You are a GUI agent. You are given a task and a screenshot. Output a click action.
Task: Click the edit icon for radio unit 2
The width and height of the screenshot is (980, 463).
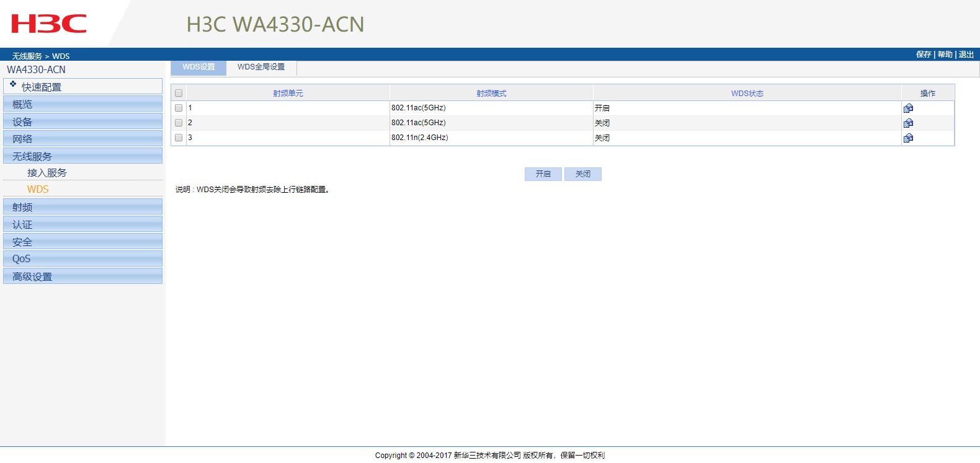point(908,123)
